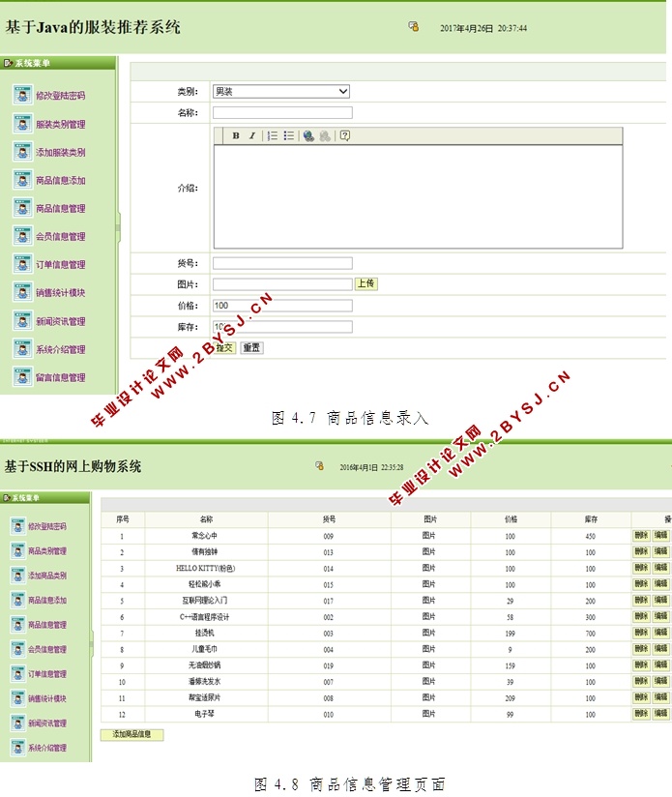
Task: Click icon next to 服装类别管理 menu
Action: pyautogui.click(x=23, y=124)
